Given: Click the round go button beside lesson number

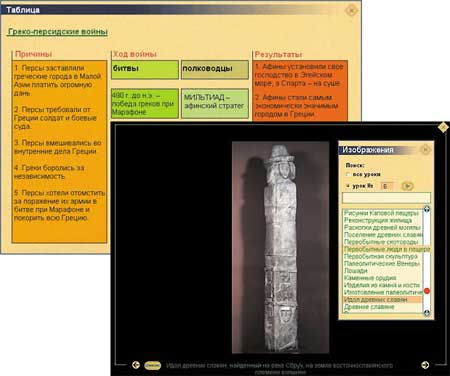Looking at the screenshot, I should pos(407,186).
